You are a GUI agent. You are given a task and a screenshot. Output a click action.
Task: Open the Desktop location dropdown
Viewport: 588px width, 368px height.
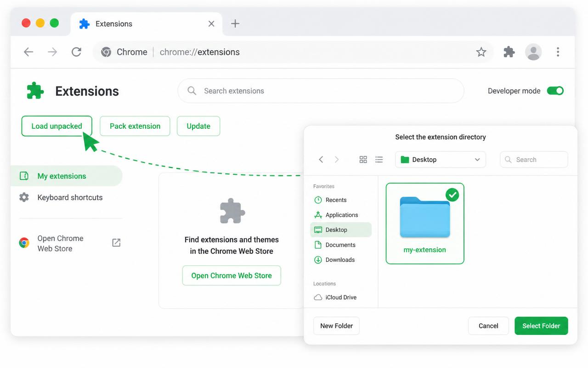pos(441,160)
